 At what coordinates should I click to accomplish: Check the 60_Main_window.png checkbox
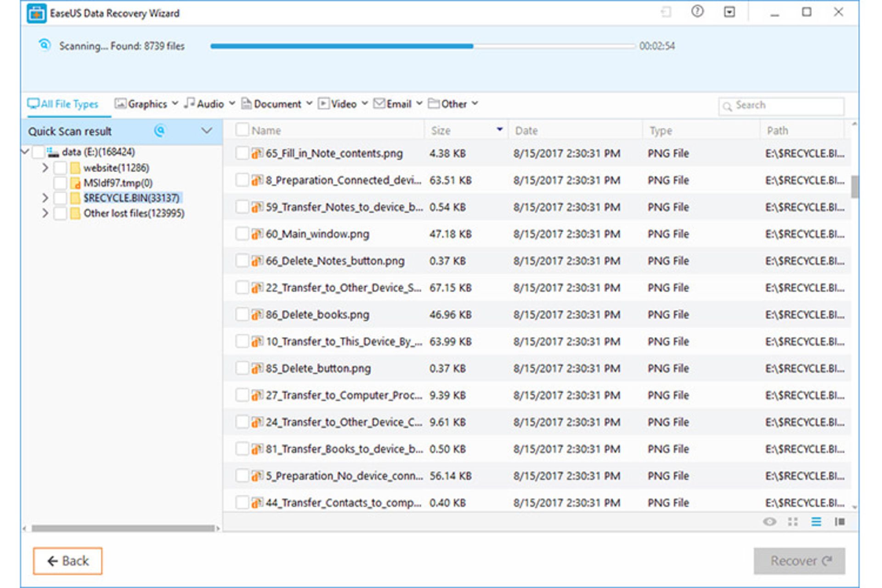click(242, 234)
